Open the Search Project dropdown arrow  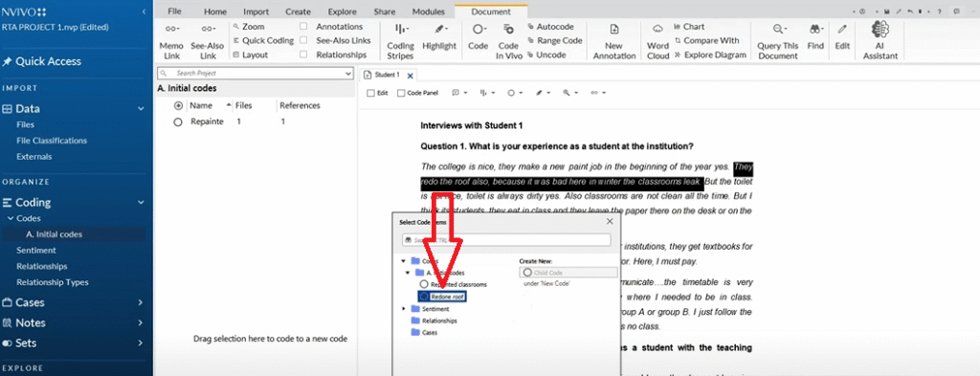point(348,74)
